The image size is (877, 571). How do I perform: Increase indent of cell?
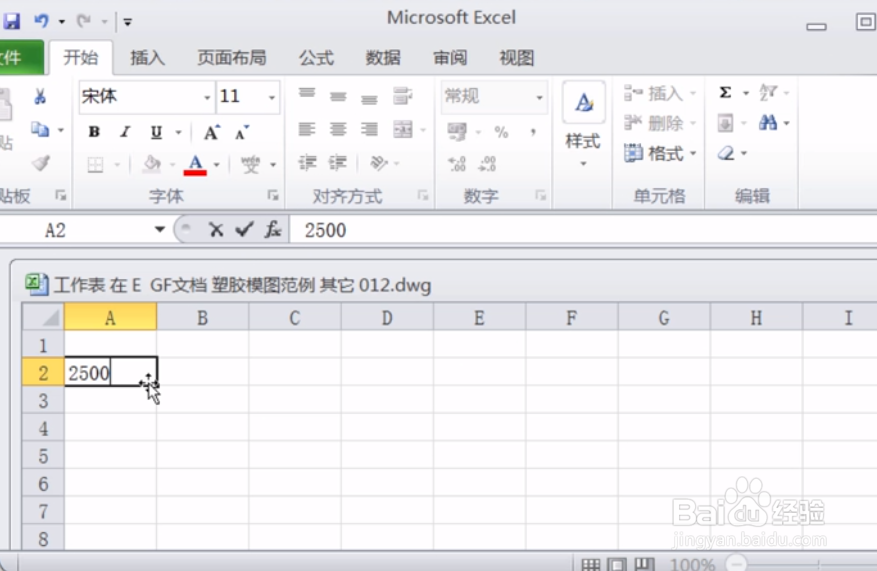(338, 163)
